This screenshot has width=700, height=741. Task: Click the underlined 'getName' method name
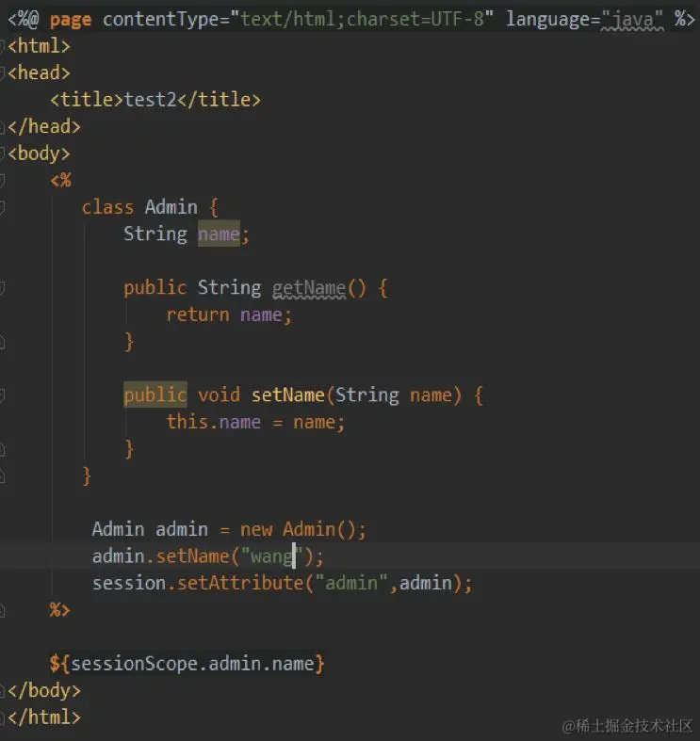tap(309, 288)
